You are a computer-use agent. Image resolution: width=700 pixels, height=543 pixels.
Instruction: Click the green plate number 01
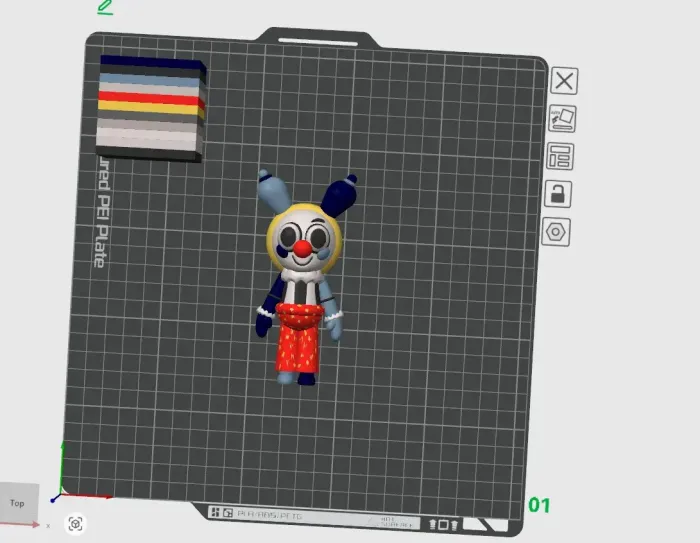(x=539, y=505)
